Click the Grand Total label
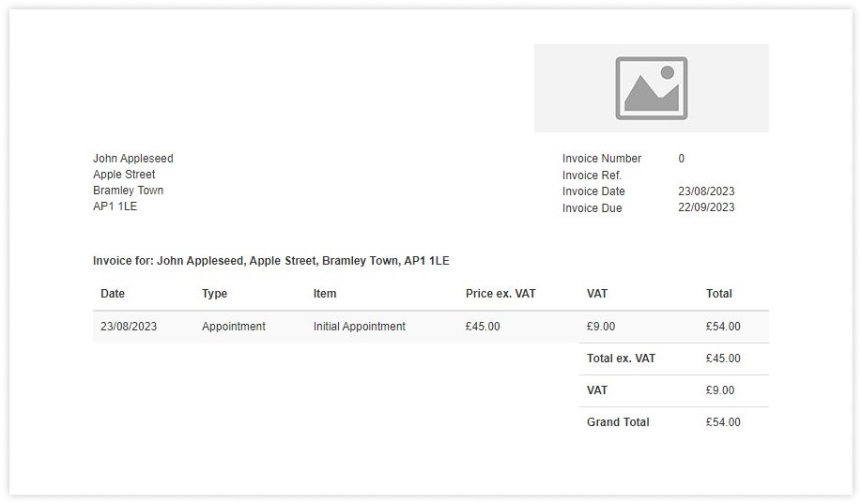862x504 pixels. coord(618,422)
